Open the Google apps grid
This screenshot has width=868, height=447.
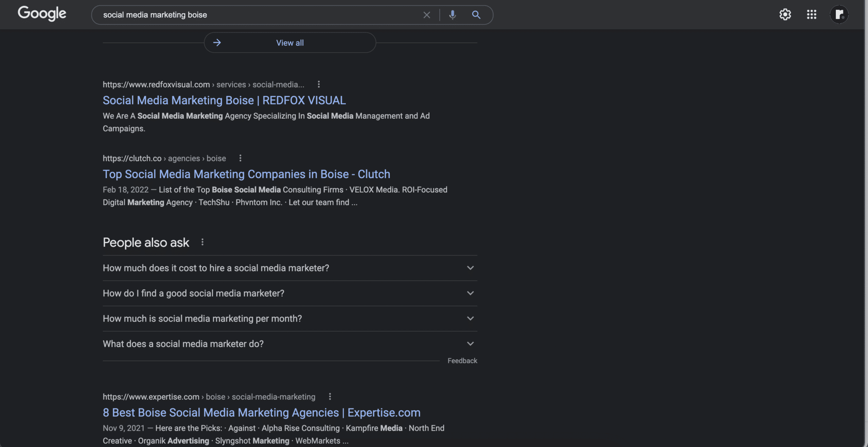pos(812,14)
